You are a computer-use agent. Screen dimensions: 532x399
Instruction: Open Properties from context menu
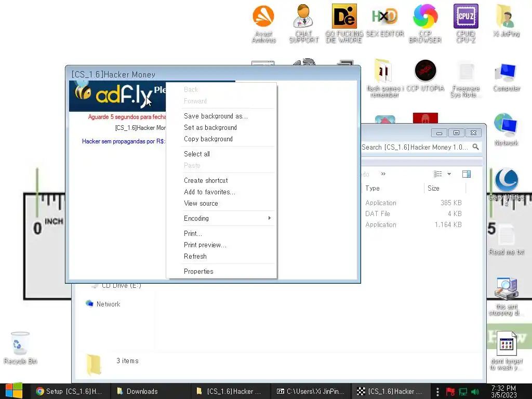tap(221, 271)
